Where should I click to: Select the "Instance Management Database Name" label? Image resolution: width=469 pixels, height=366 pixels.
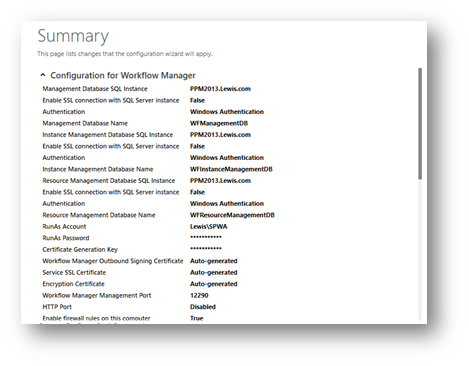click(x=98, y=169)
